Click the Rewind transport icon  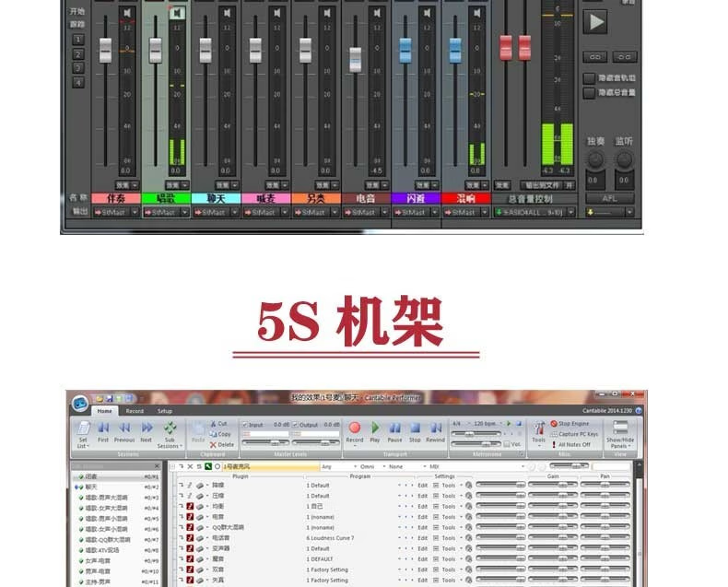pyautogui.click(x=435, y=429)
